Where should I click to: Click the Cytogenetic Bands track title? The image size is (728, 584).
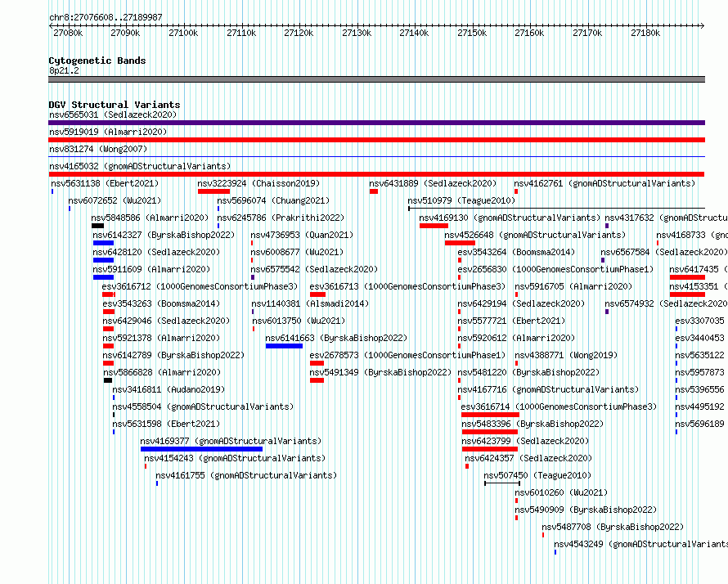coord(97,61)
